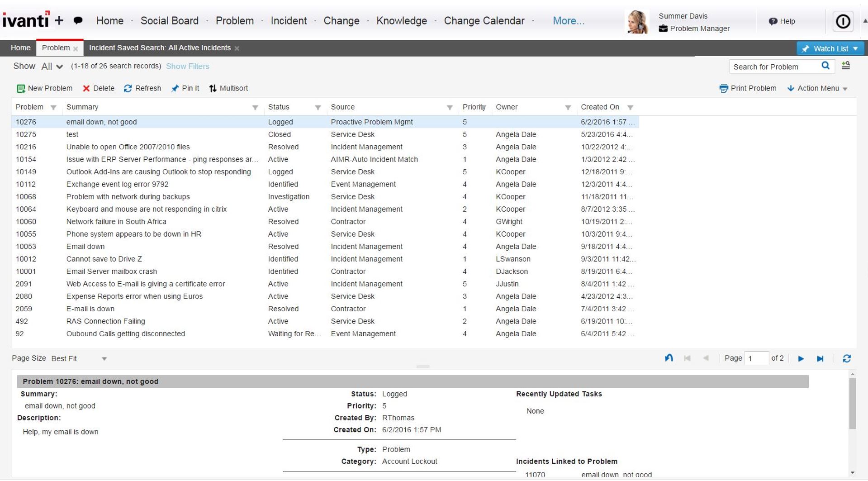The image size is (868, 481).
Task: Open Problem in top navigation
Action: click(235, 21)
